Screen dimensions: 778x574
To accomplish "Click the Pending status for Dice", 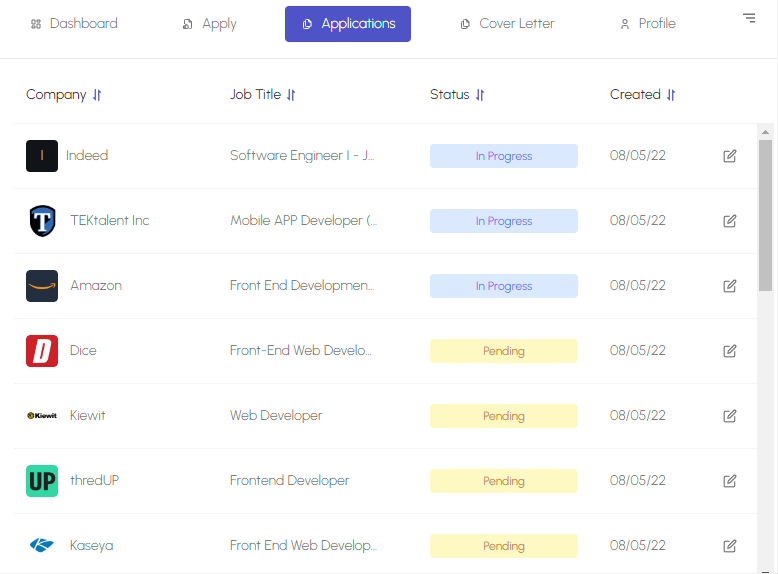I will coord(504,351).
